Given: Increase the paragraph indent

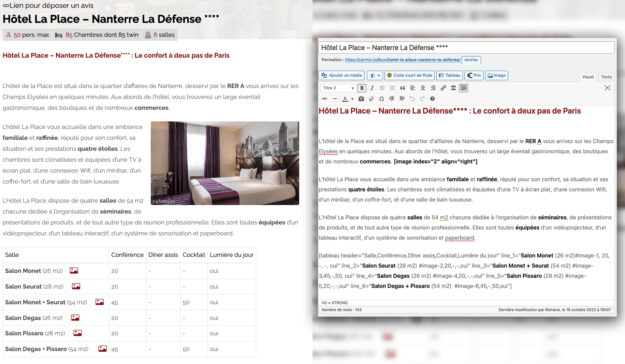Looking at the screenshot, I should tap(402, 99).
